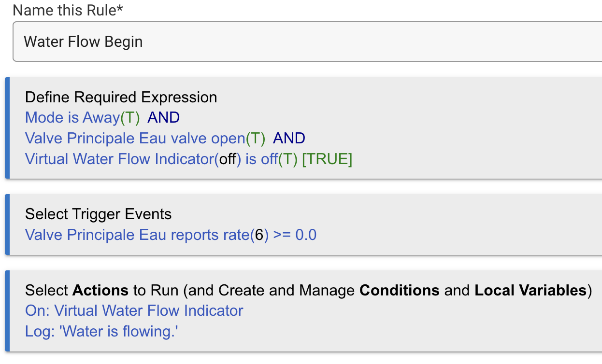The height and width of the screenshot is (364, 602).
Task: Click the bold 'Conditions' word in actions header
Action: click(400, 290)
